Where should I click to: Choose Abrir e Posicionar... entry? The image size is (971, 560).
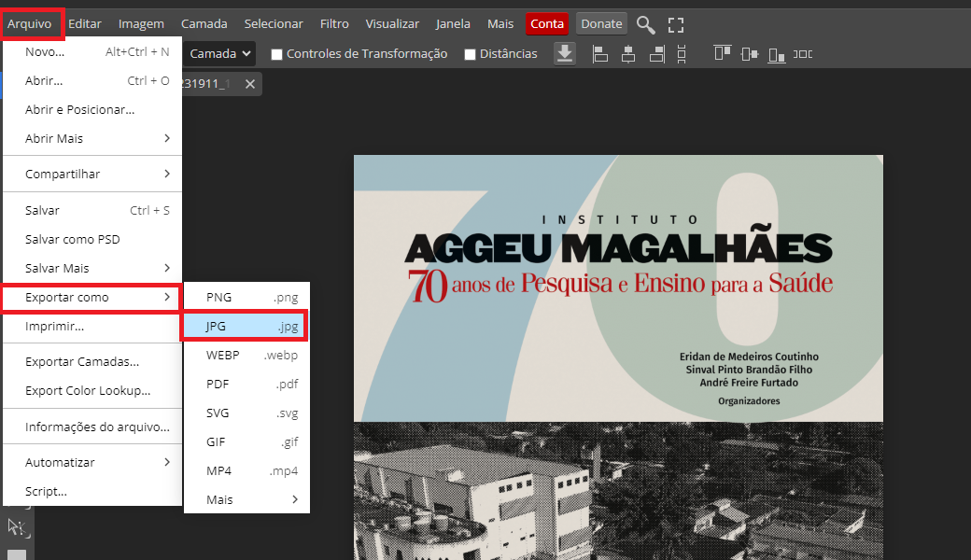tap(92, 109)
